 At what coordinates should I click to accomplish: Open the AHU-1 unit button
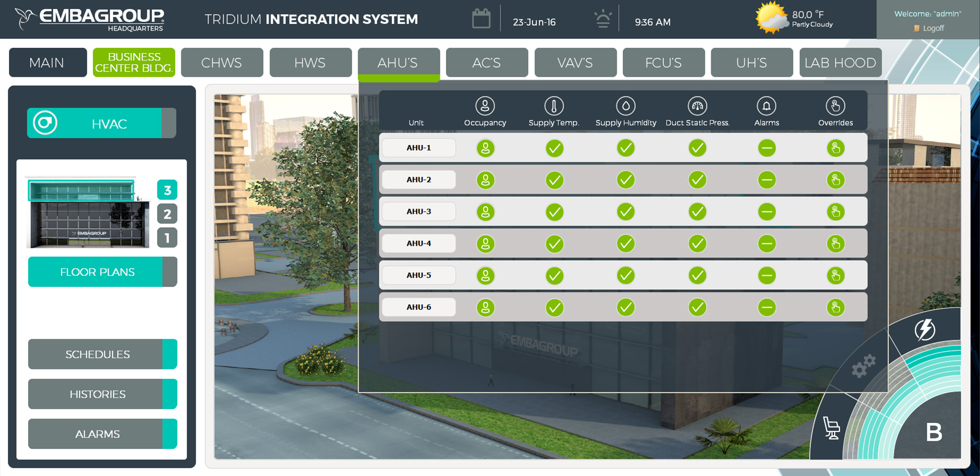[418, 148]
